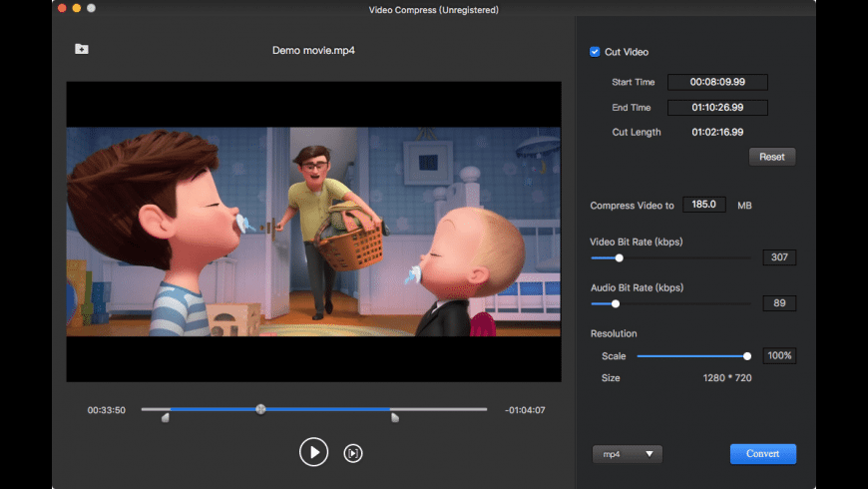The width and height of the screenshot is (868, 489).
Task: Click the Compress Video to size field
Action: pyautogui.click(x=704, y=205)
